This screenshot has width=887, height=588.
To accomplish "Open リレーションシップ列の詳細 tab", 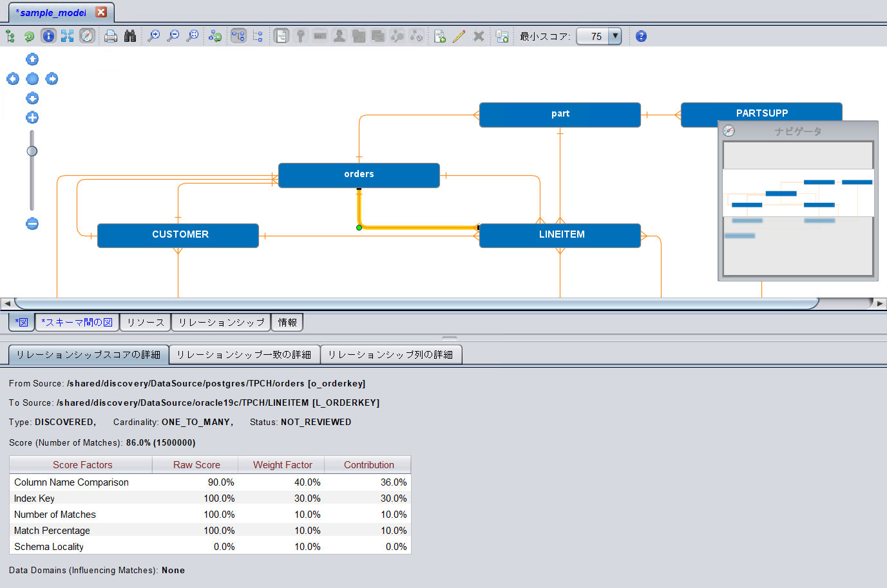I will pyautogui.click(x=391, y=354).
